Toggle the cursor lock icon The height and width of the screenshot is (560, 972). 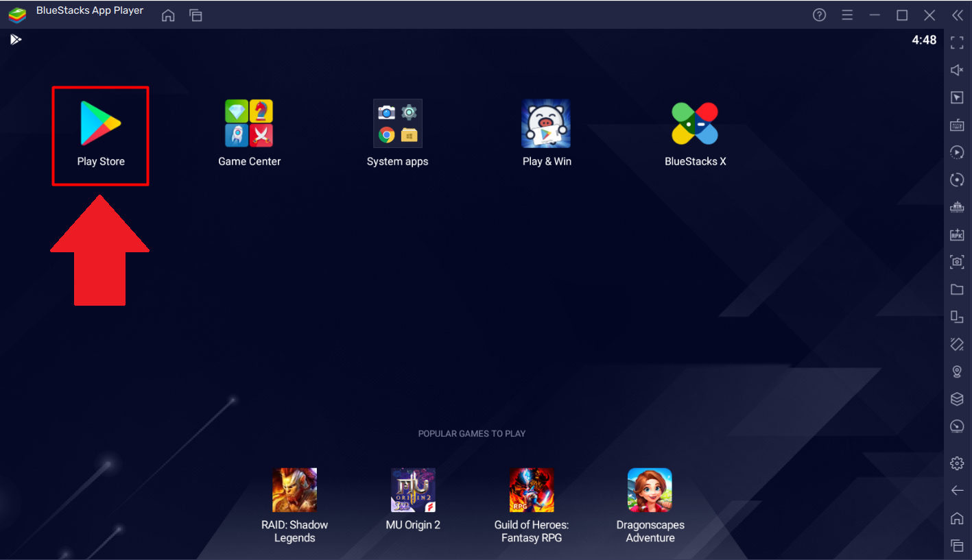point(957,98)
